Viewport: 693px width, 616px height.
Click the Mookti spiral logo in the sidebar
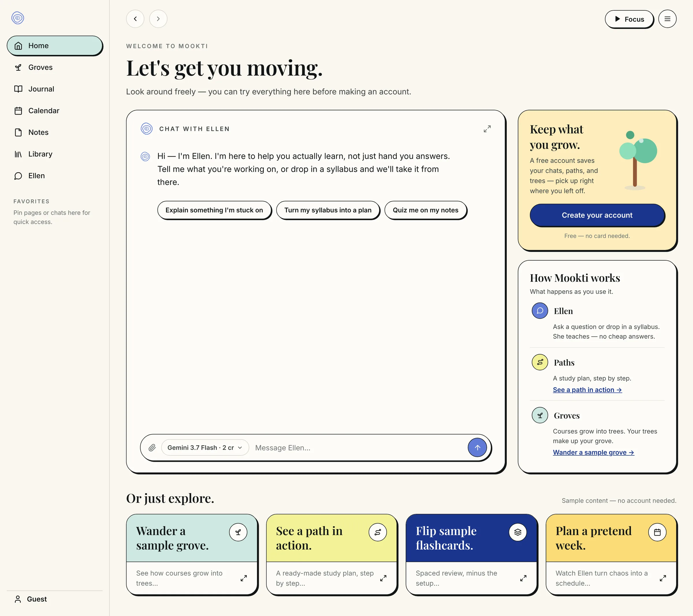[x=18, y=18]
